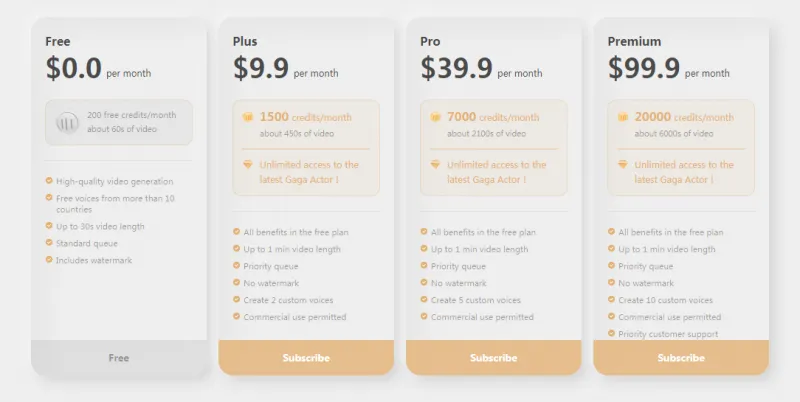Click the checkmark beside Create 5 custom voices

click(423, 300)
